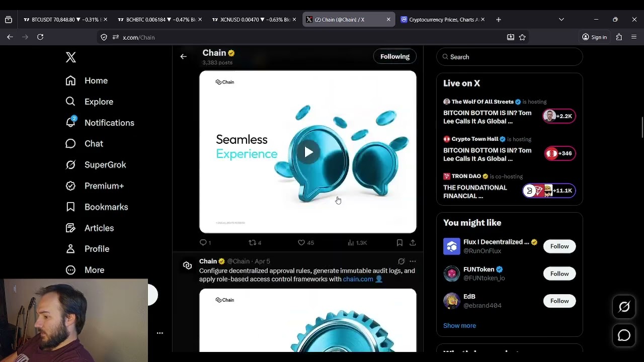Click the install app icon in address bar
This screenshot has height=362, width=644.
(511, 37)
